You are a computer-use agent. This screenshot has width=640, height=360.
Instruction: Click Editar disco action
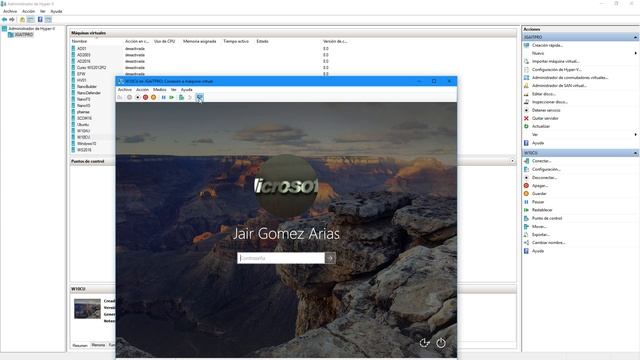[544, 94]
